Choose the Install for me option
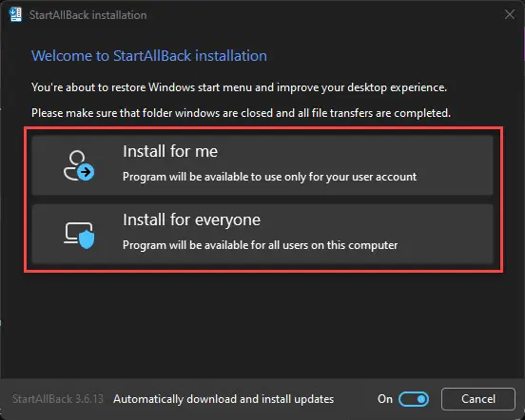 (262, 165)
